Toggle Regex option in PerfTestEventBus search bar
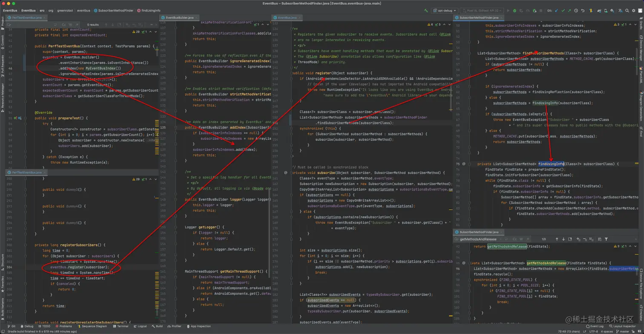The image size is (644, 334). pos(76,25)
